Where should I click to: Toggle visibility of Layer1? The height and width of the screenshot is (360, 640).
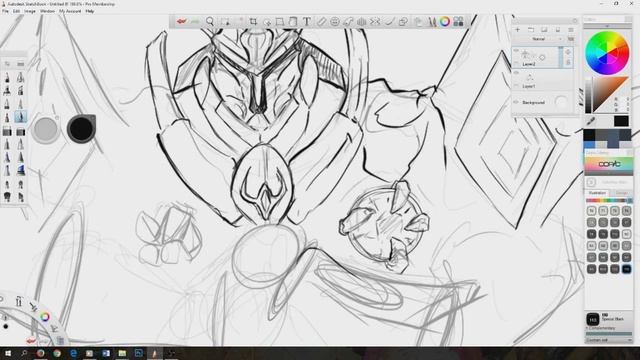click(x=516, y=73)
